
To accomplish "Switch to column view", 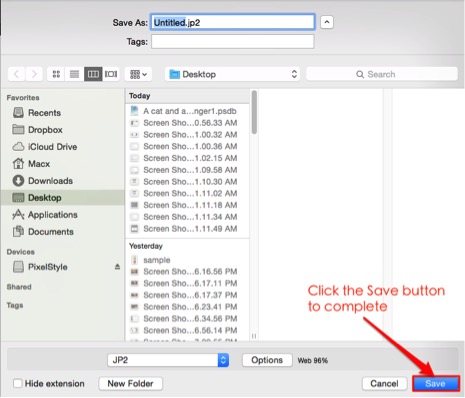I will tap(93, 74).
